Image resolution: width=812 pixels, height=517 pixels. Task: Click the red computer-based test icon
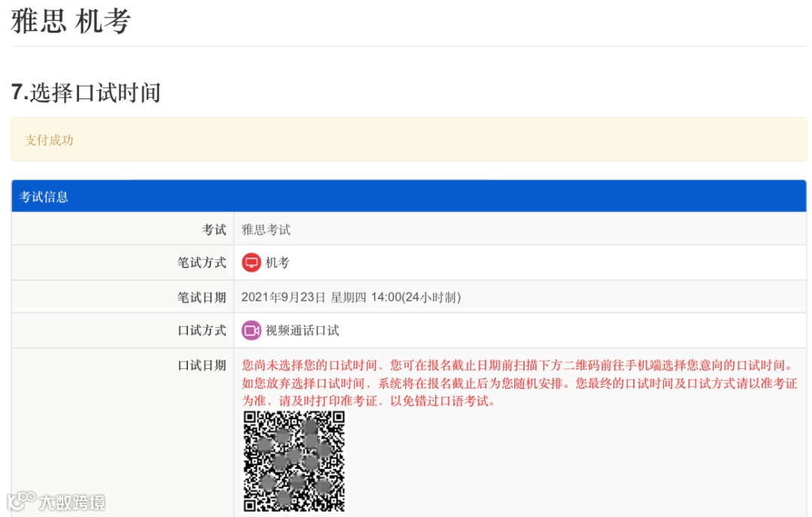pos(251,262)
